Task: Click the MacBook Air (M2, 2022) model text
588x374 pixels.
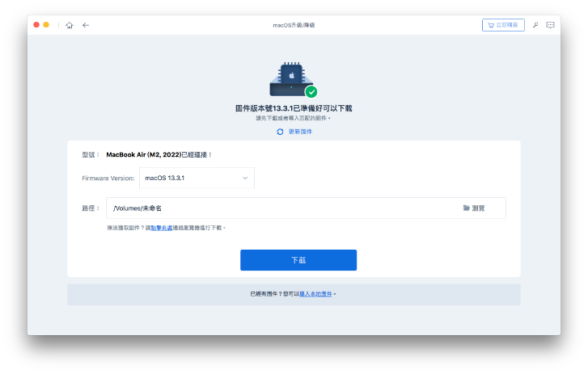Action: [x=144, y=154]
